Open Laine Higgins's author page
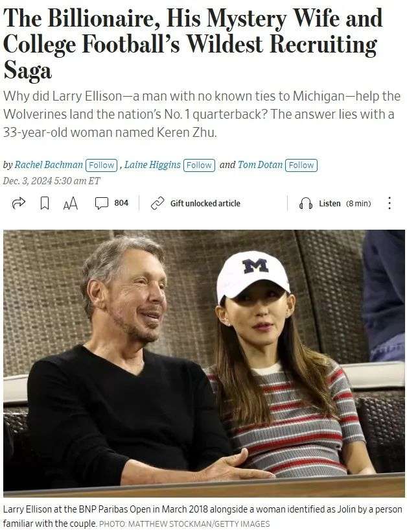This screenshot has width=407, height=532. click(152, 165)
